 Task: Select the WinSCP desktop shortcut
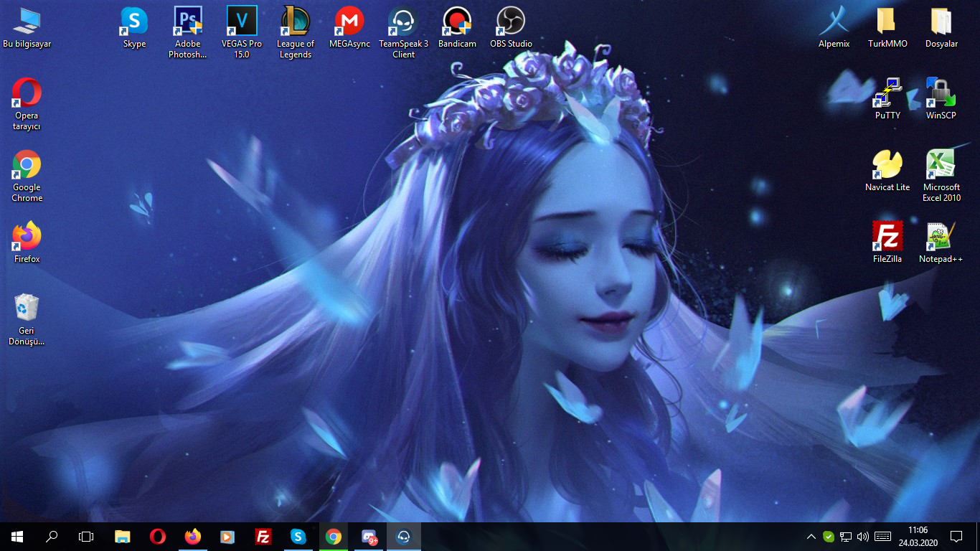[941, 99]
